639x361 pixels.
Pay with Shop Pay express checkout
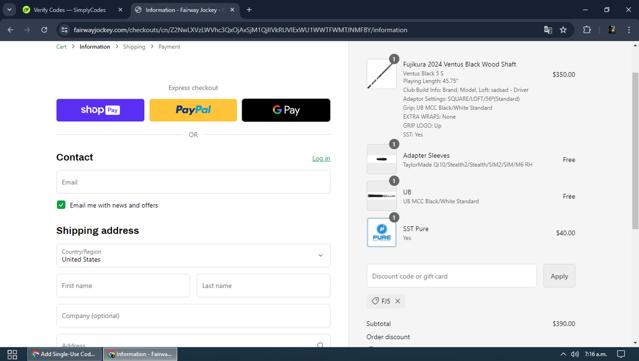click(100, 110)
